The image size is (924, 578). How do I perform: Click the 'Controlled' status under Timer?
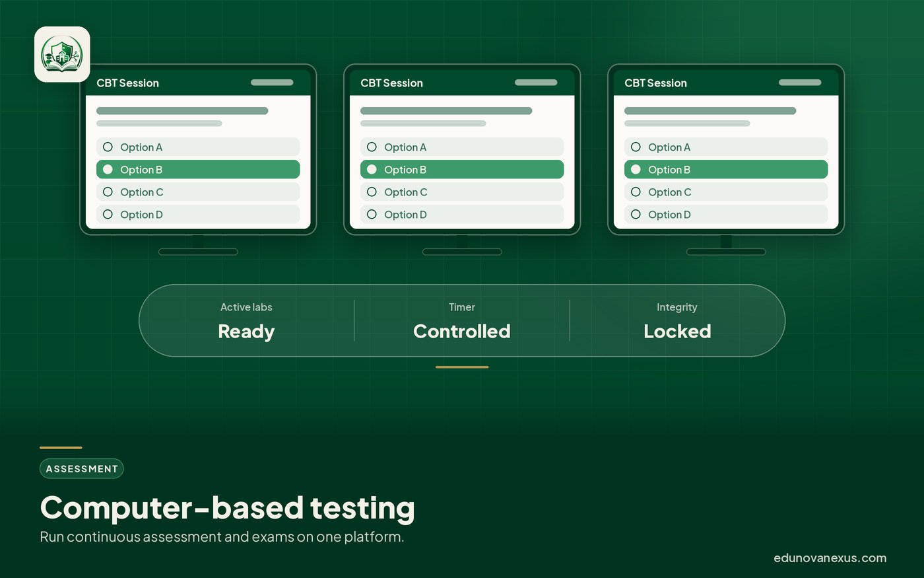pyautogui.click(x=462, y=332)
